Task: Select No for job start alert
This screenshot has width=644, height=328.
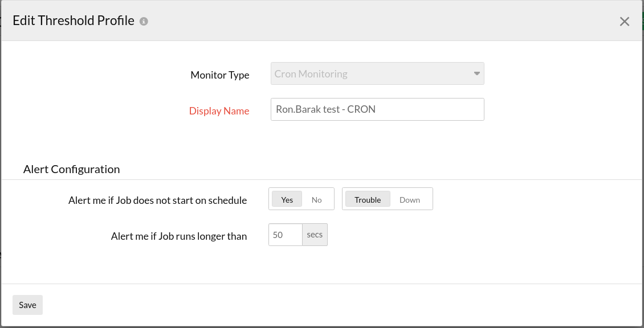Action: 317,199
